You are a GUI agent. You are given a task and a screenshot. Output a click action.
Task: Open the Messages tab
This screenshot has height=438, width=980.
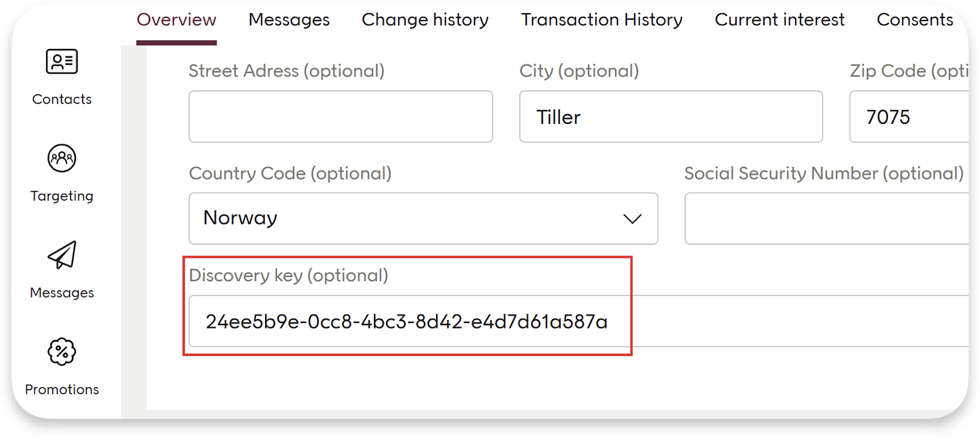tap(289, 20)
